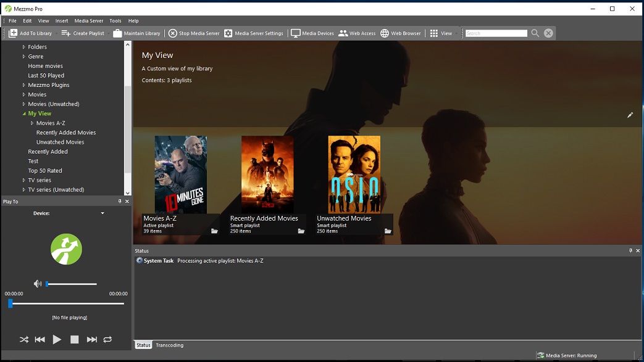Expand the Genre tree node

24,56
